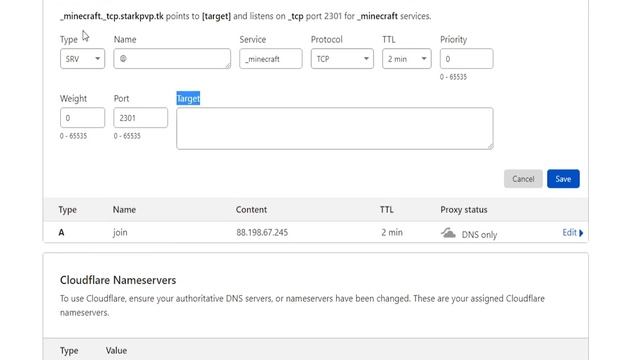Edit the join A record
This screenshot has width=640, height=360.
pos(572,233)
